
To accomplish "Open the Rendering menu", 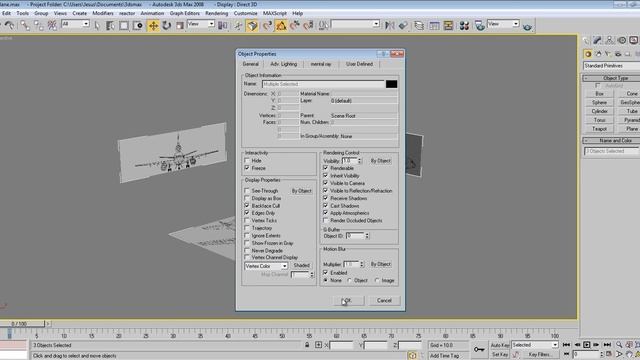I will pyautogui.click(x=217, y=13).
